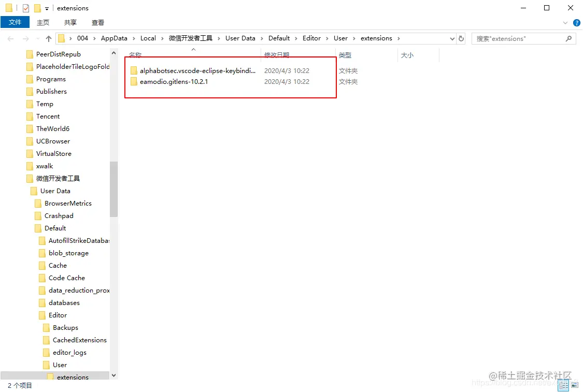Switch to details view layout icon
583x392 pixels.
pos(564,385)
